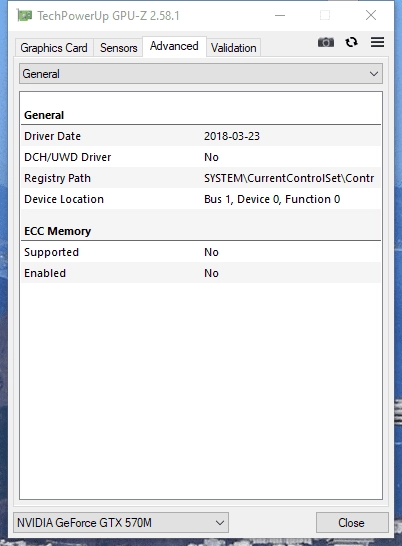Click the Bus 1, Device 0, Function 0 value
402x546 pixels.
(x=272, y=199)
